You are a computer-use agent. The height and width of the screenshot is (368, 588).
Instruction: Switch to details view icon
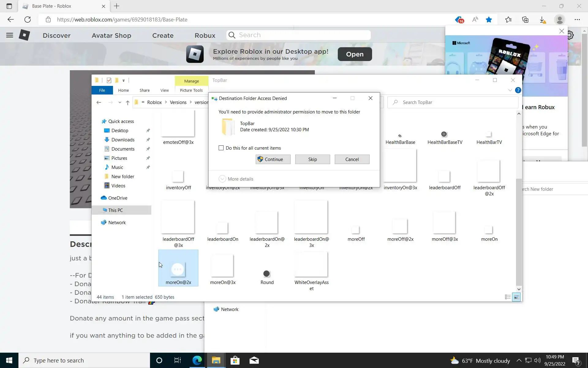(507, 297)
